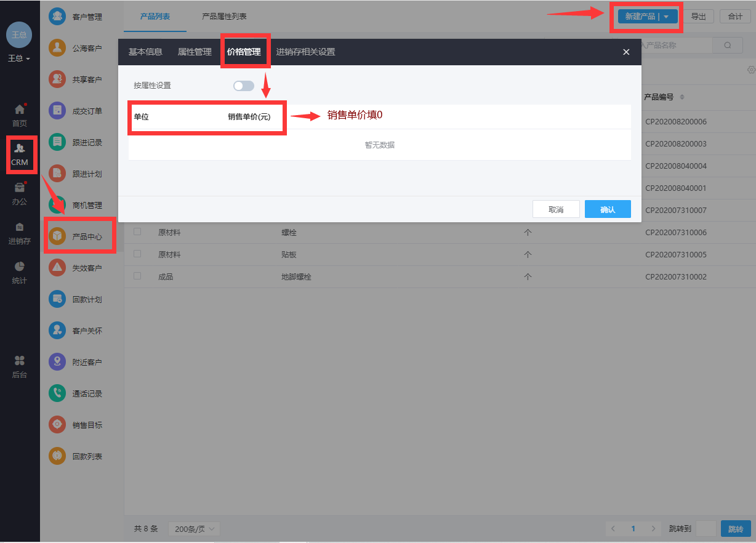The image size is (756, 543).
Task: Focus the 跳转到 page number field
Action: [707, 529]
